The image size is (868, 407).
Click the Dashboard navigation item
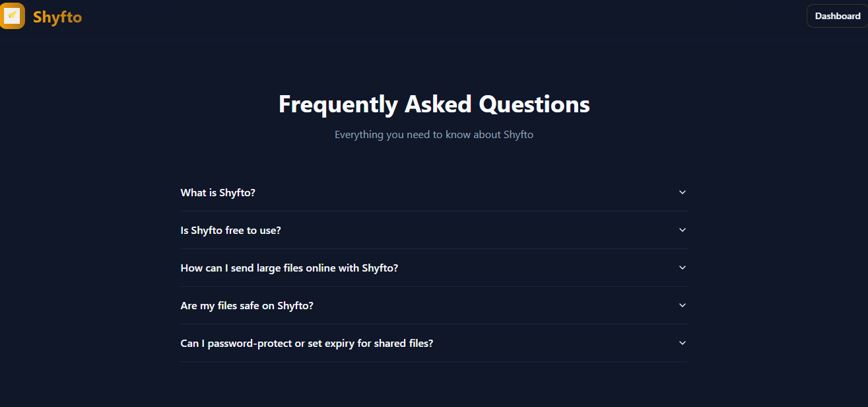coord(837,15)
